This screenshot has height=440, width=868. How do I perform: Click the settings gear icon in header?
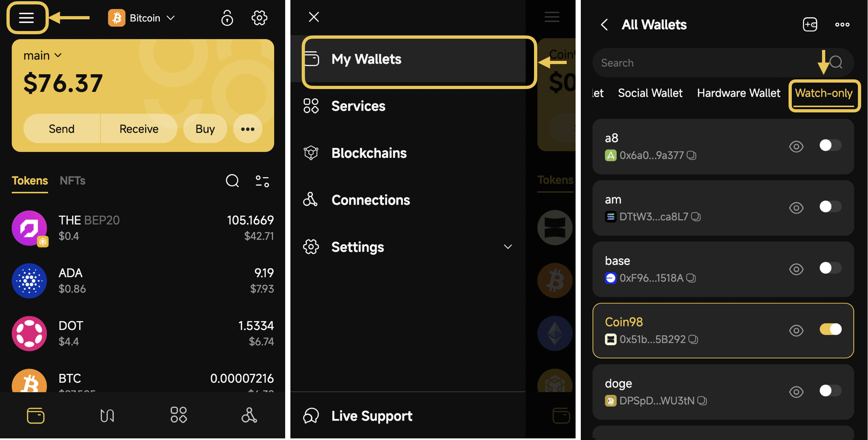pyautogui.click(x=259, y=18)
